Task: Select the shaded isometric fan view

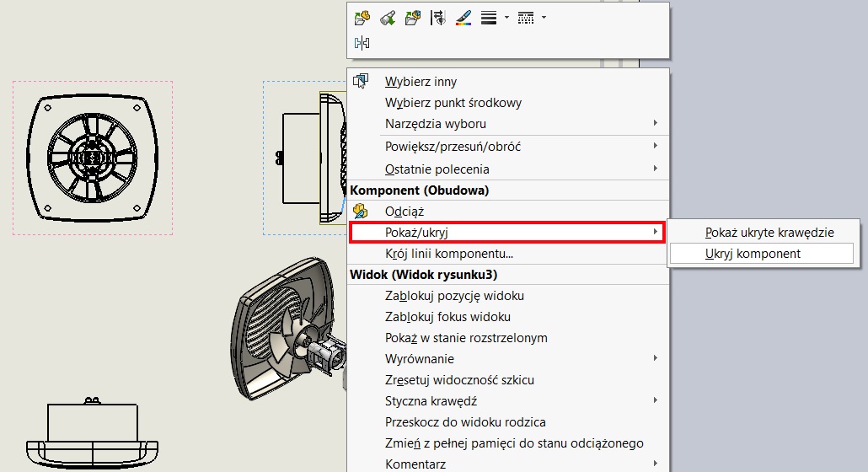Action: pos(288,328)
